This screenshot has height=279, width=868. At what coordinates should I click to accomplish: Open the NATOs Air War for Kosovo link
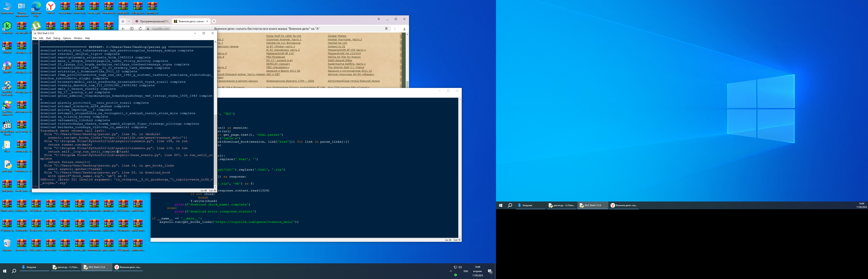(344, 57)
